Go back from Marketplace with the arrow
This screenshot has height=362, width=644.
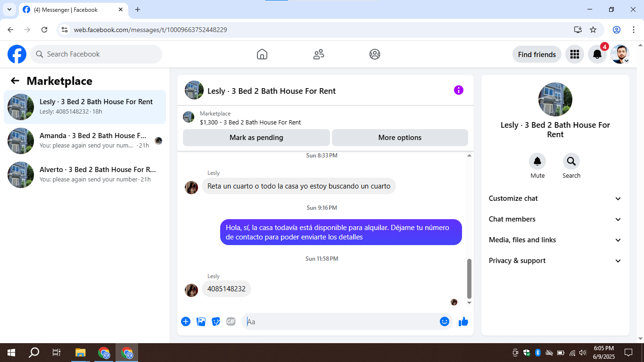[15, 81]
